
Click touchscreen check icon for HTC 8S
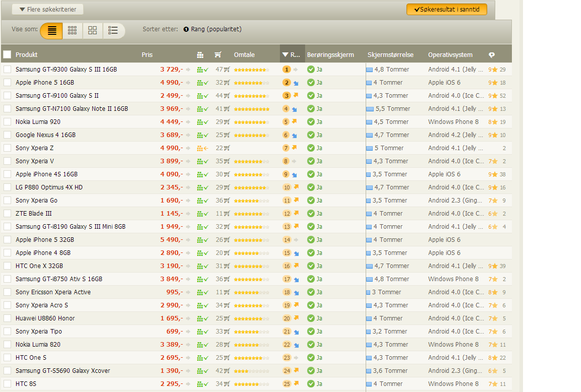311,384
